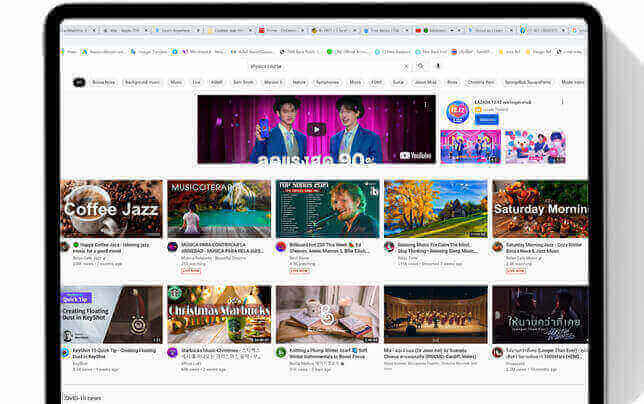The height and width of the screenshot is (404, 644).
Task: Select the Background music filter chip
Action: tap(142, 82)
